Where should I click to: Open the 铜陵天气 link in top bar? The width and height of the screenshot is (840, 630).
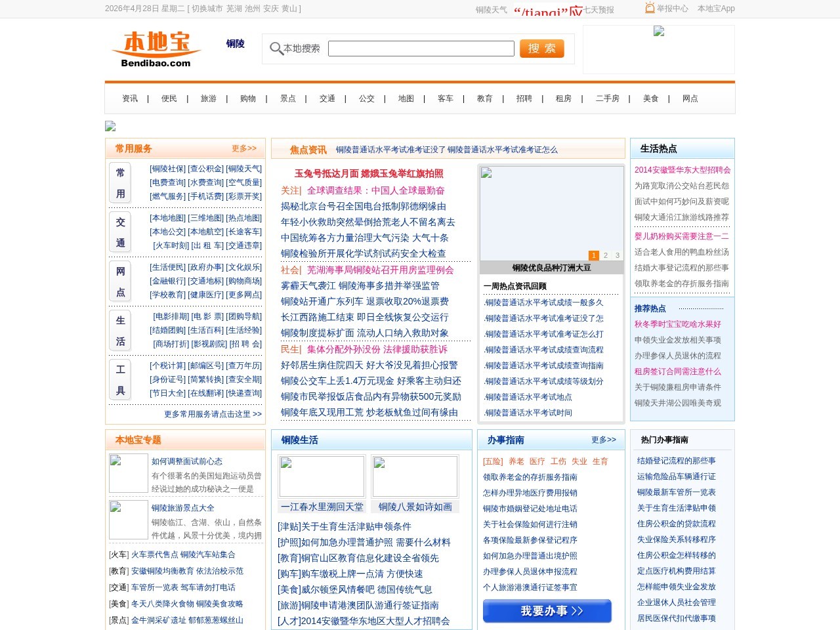point(492,10)
